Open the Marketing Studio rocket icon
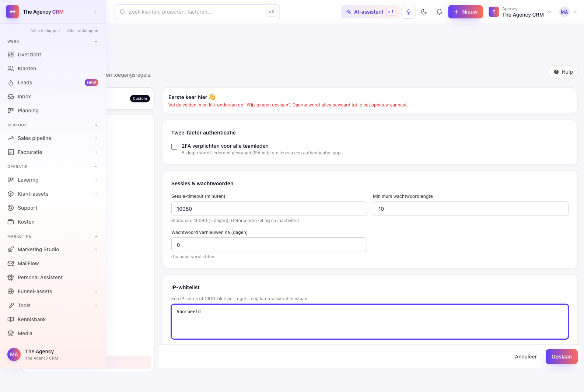The image size is (584, 392). pos(11,249)
